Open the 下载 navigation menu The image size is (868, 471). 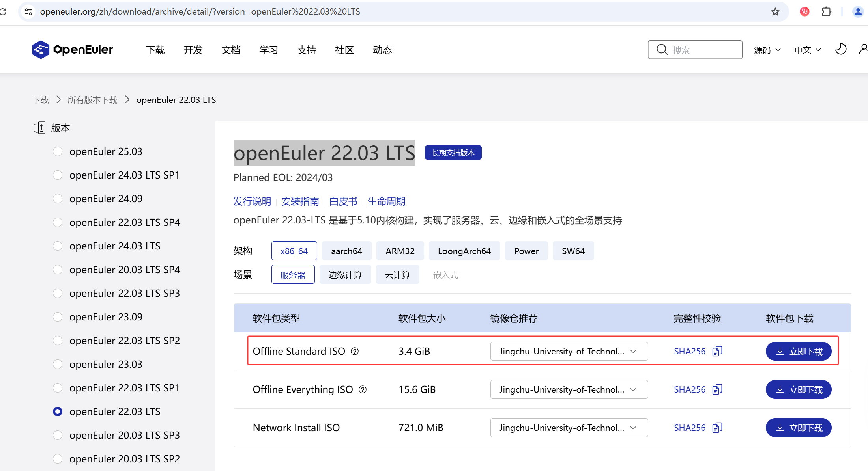click(155, 50)
